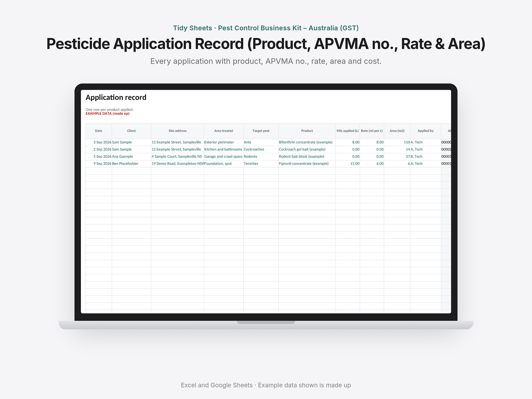Click the 6.00 rate cell
The image size is (532, 399).
[372, 164]
